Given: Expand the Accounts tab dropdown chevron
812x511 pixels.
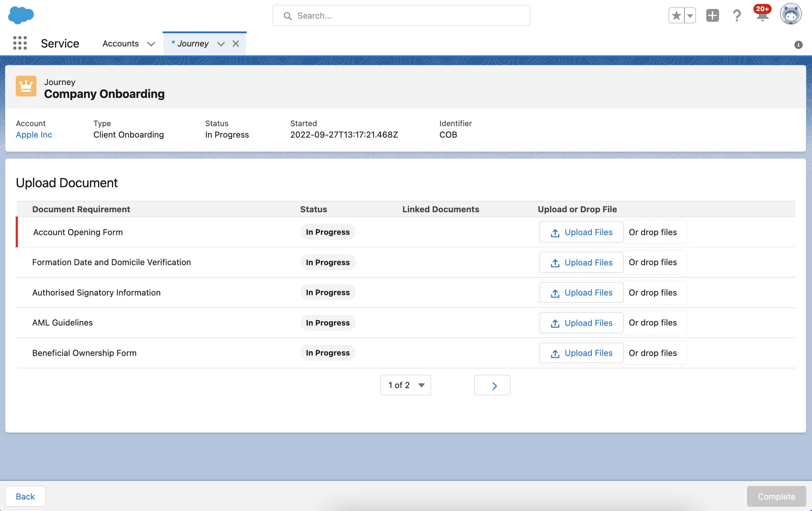Looking at the screenshot, I should pyautogui.click(x=151, y=44).
